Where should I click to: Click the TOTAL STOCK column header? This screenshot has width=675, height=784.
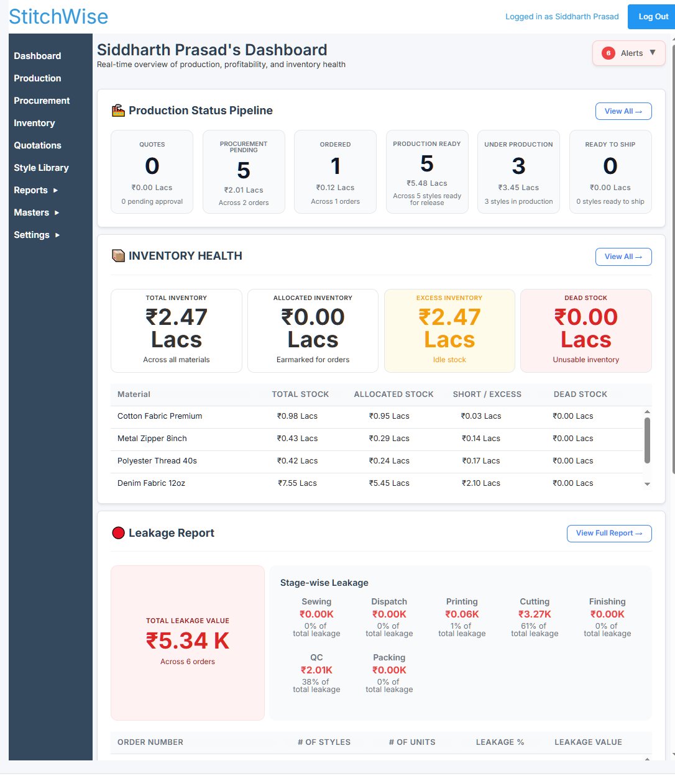(x=300, y=394)
